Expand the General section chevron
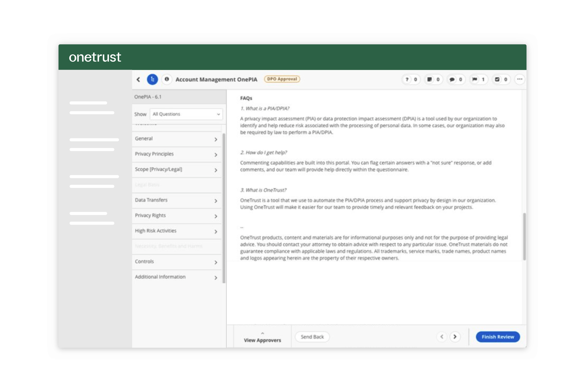 216,139
